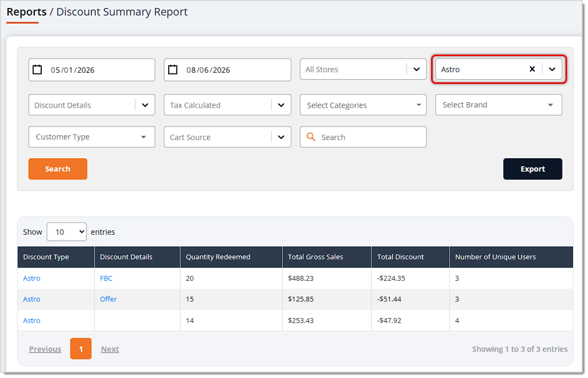Image resolution: width=588 pixels, height=378 pixels.
Task: Clear the Astro selection with X
Action: 532,69
